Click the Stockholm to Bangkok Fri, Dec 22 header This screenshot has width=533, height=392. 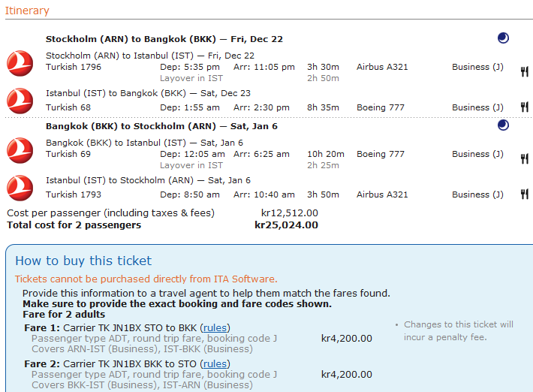164,39
